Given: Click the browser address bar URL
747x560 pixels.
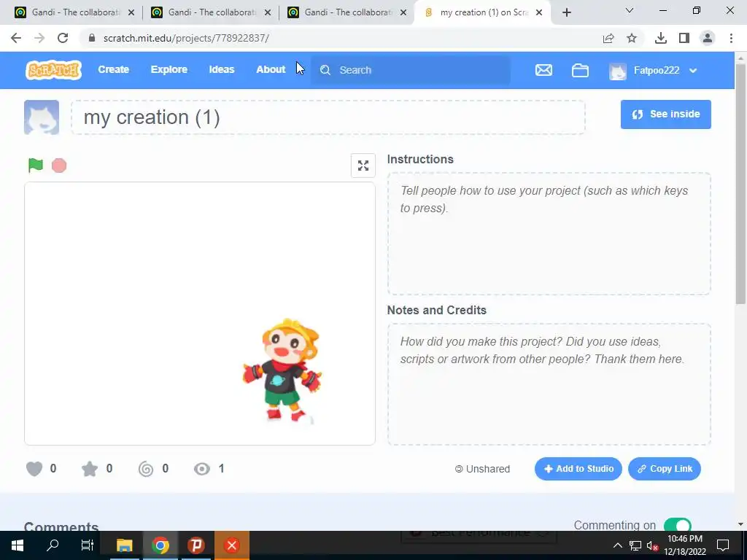Looking at the screenshot, I should pyautogui.click(x=186, y=38).
